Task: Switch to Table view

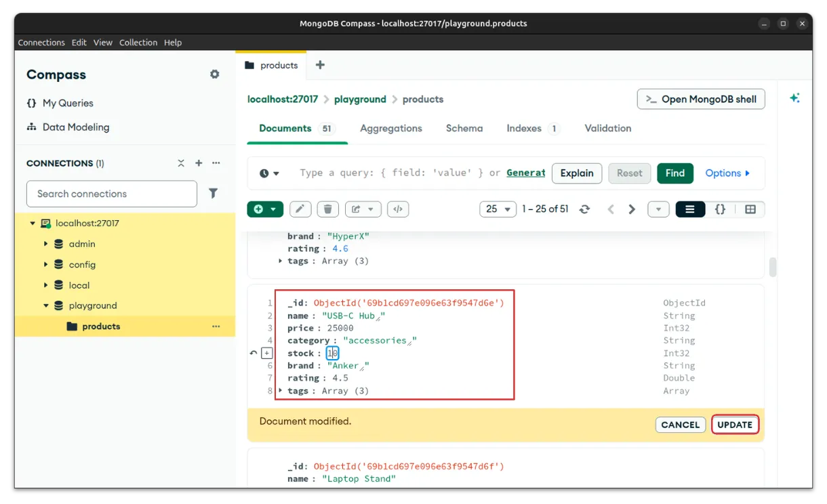Action: pos(750,209)
